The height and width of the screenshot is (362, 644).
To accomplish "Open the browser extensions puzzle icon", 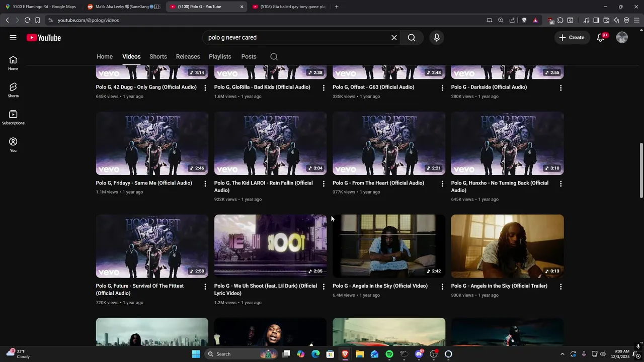I will pos(560,20).
